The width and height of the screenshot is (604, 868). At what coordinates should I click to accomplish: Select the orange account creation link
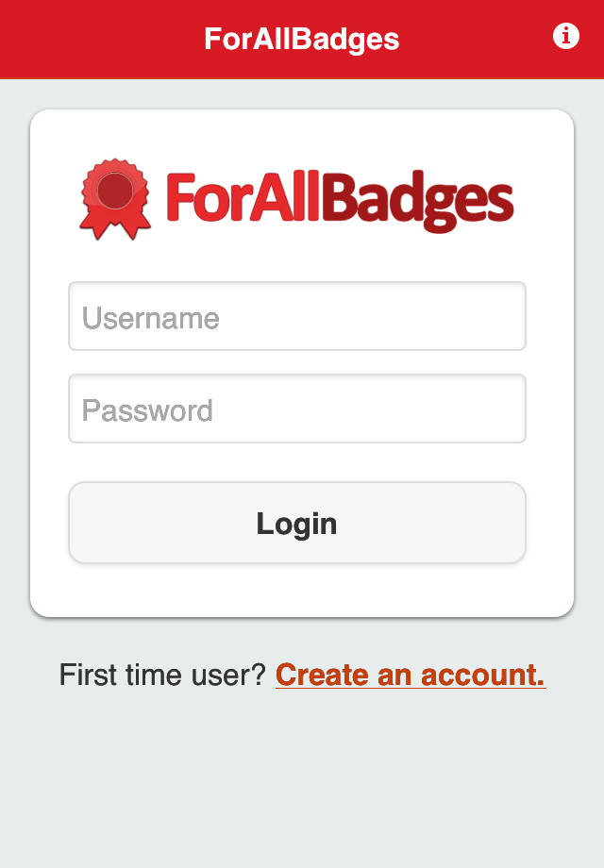[410, 675]
